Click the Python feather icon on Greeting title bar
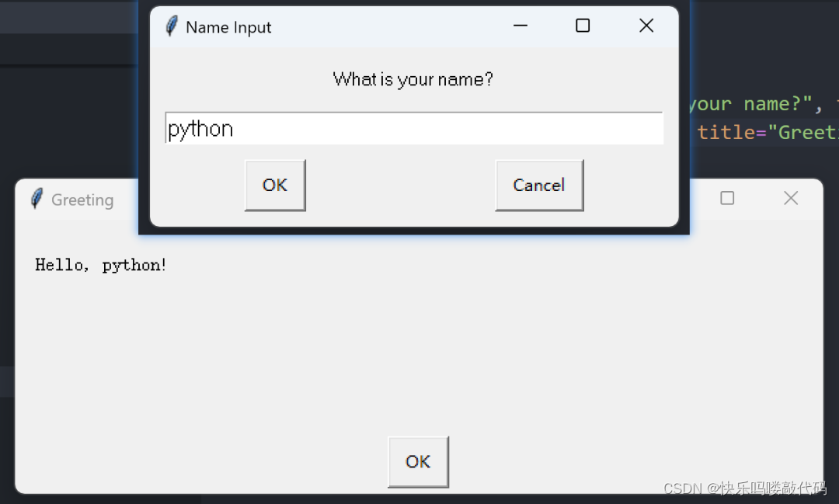839x504 pixels. tap(36, 199)
